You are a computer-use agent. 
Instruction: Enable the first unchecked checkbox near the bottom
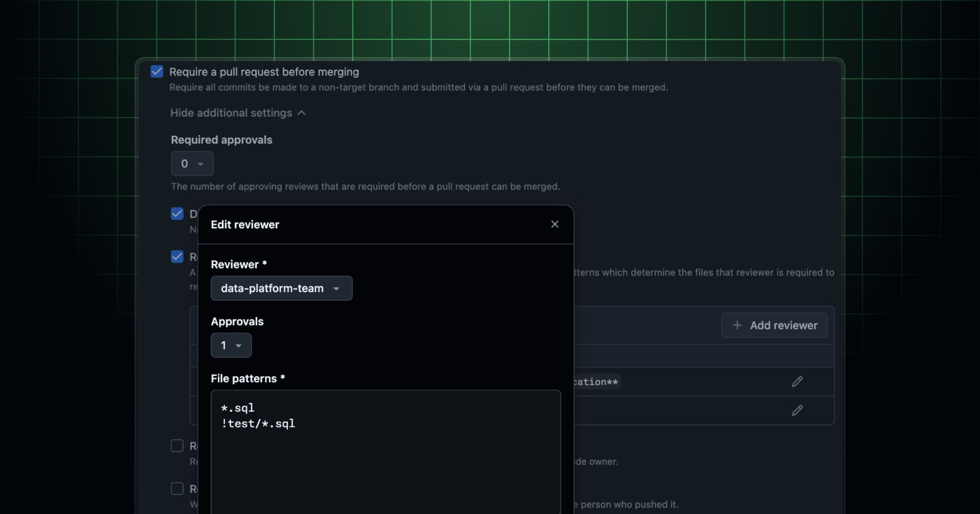[177, 446]
